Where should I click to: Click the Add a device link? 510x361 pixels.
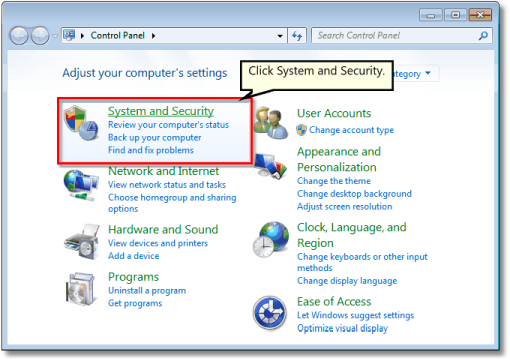tap(133, 256)
